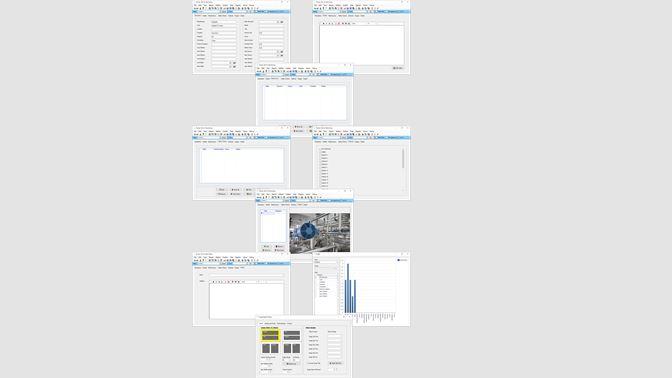Viewport: 672px width, 378px height.
Task: Click the small list beside the pump photo
Action: 273,226
